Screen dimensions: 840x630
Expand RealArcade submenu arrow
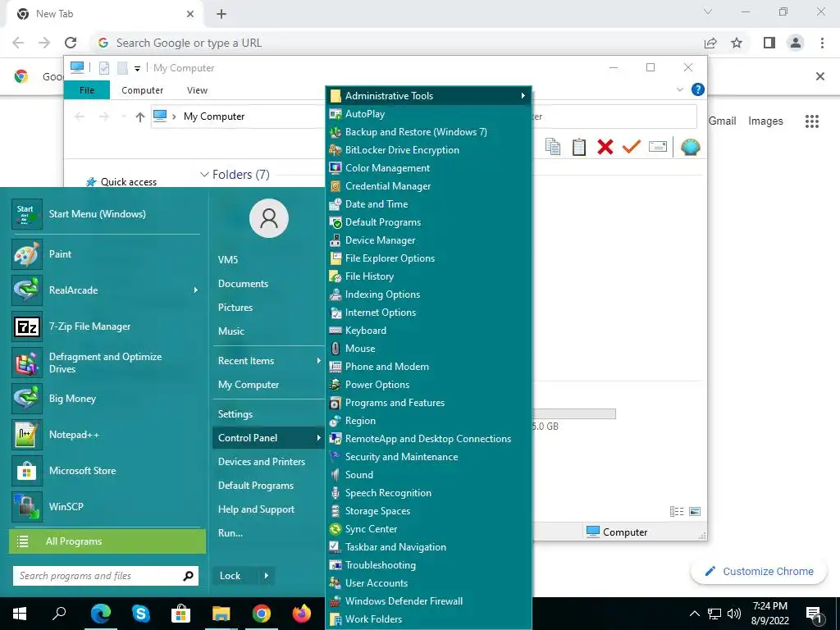tap(196, 290)
